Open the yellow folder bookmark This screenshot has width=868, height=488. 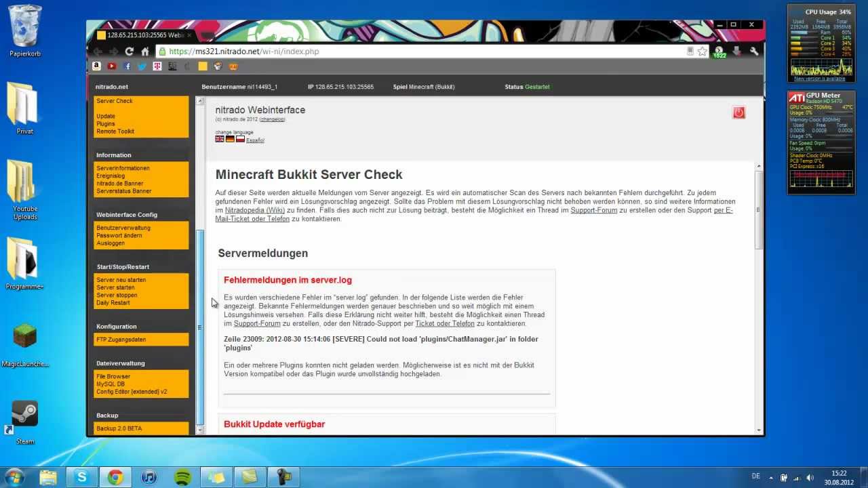click(x=202, y=66)
